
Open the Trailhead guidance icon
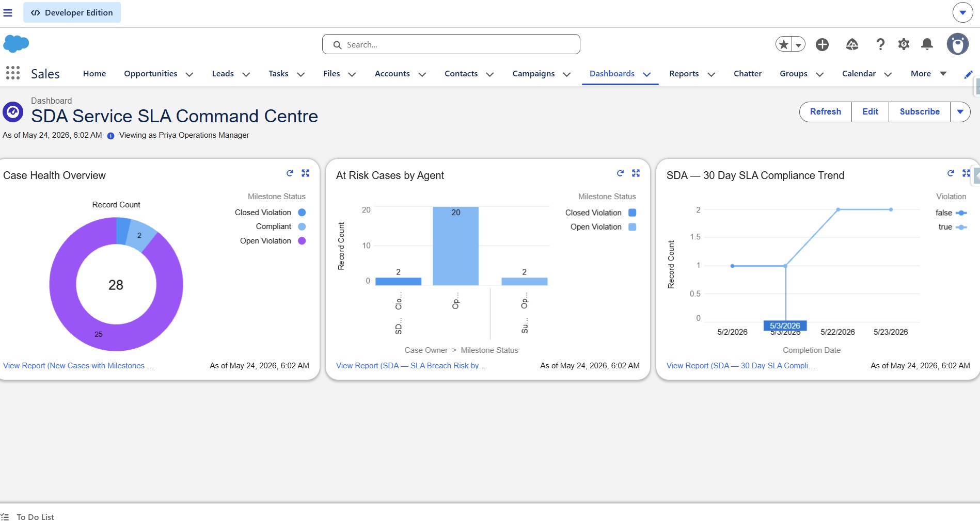[852, 44]
